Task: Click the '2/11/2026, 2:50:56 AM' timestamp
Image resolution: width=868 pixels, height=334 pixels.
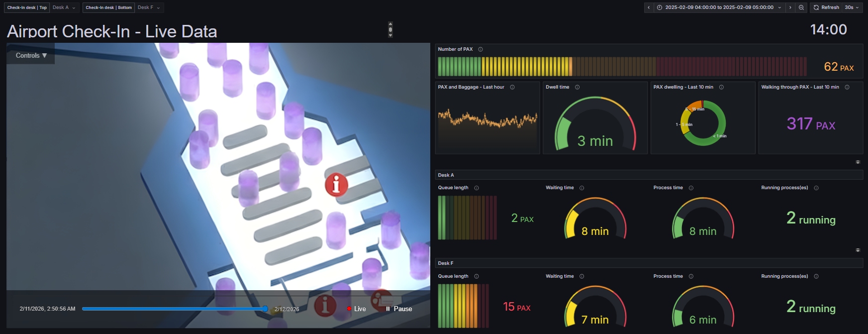Action: click(48, 309)
